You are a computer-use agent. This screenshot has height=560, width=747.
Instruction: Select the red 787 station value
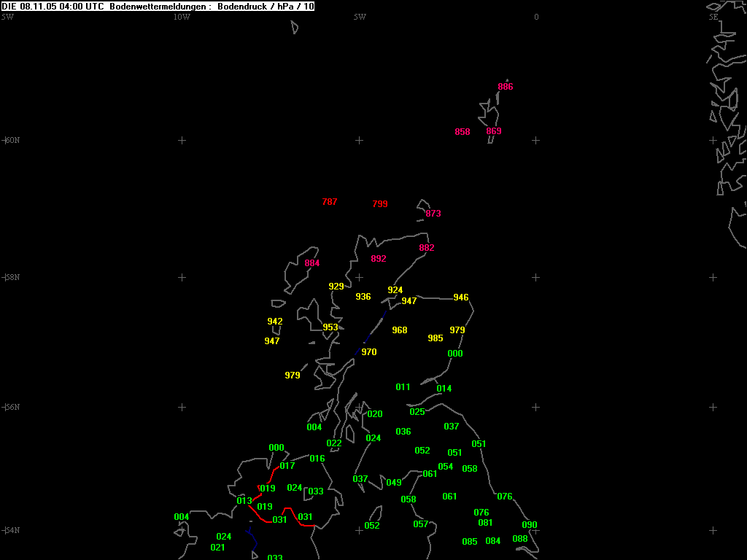pyautogui.click(x=330, y=202)
